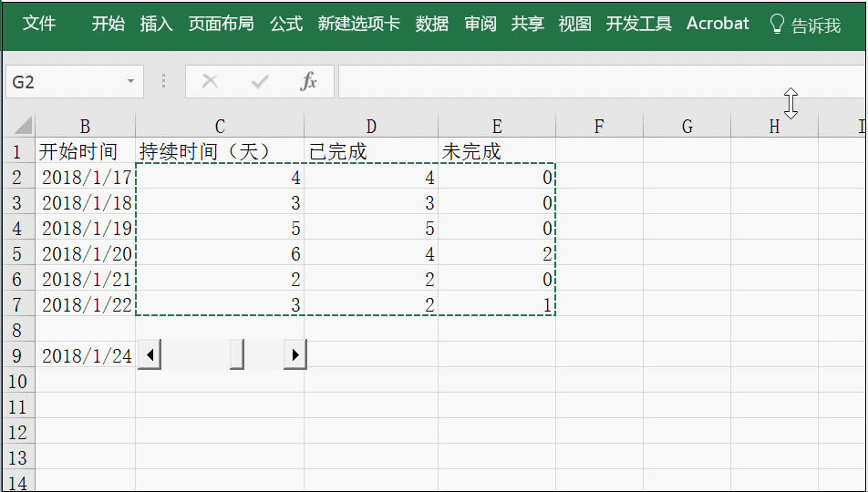Click 已完成 value 5 in row 4
Image resolution: width=868 pixels, height=492 pixels.
(x=371, y=228)
